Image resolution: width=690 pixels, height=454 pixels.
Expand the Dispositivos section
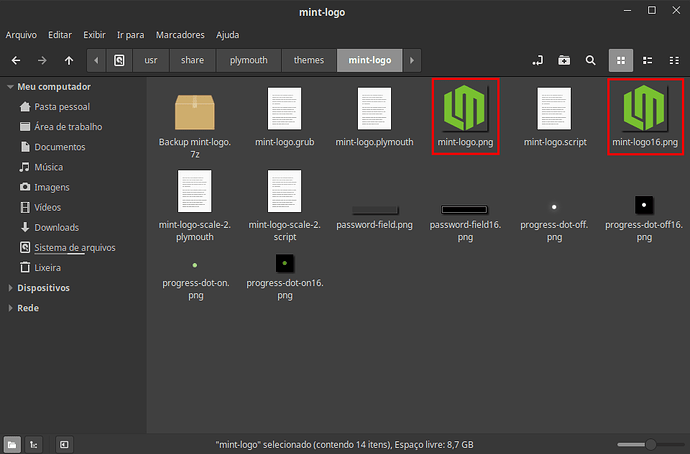10,288
